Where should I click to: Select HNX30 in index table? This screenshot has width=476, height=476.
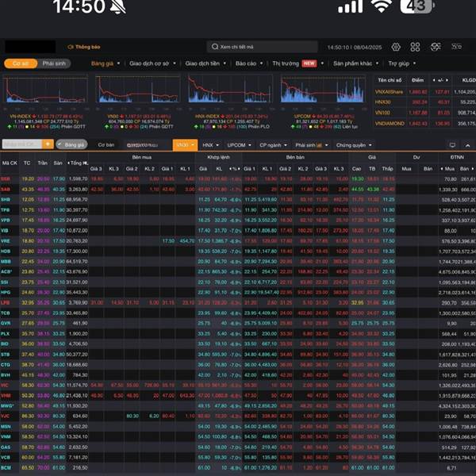[x=383, y=102]
